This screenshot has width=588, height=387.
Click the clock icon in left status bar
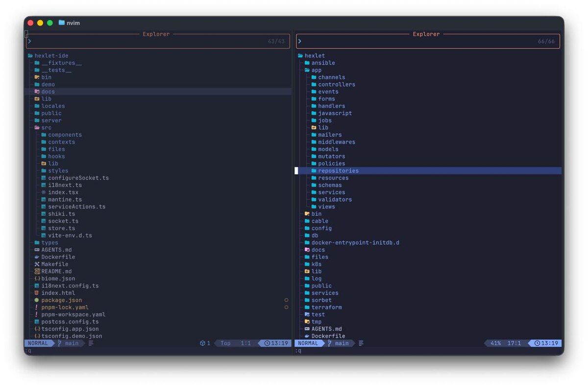[267, 343]
